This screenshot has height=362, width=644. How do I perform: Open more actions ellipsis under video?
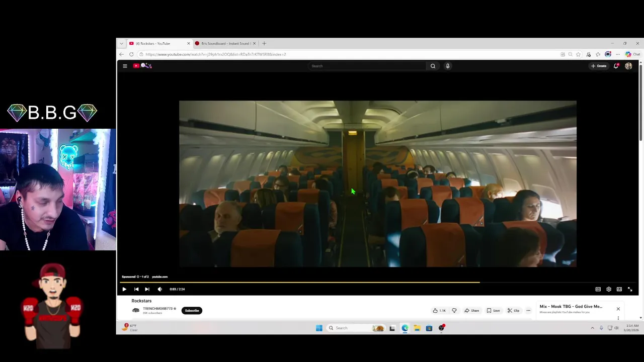coord(528,311)
